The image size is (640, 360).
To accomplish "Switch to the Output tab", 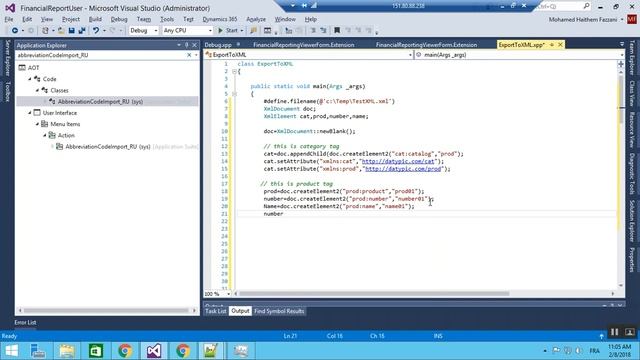I will point(240,311).
